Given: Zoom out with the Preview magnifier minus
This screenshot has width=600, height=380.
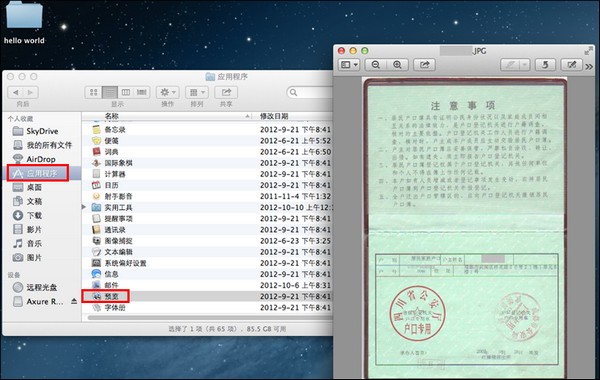Looking at the screenshot, I should click(x=376, y=65).
